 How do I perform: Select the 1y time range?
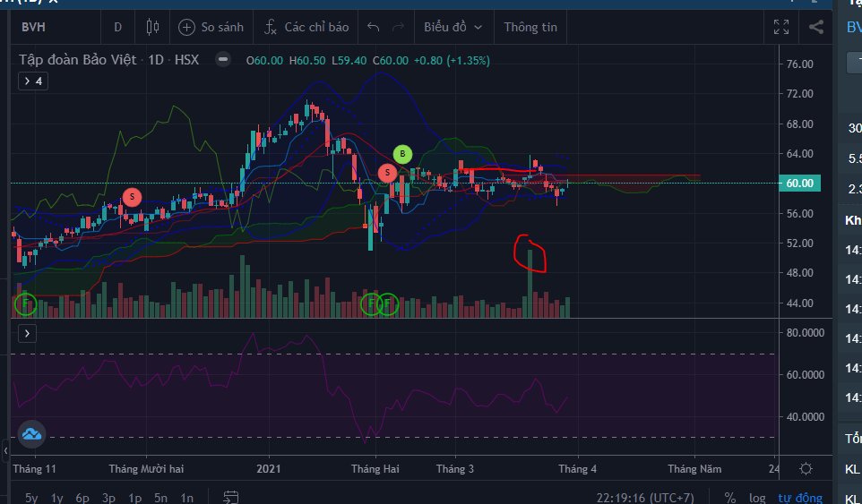[57, 497]
